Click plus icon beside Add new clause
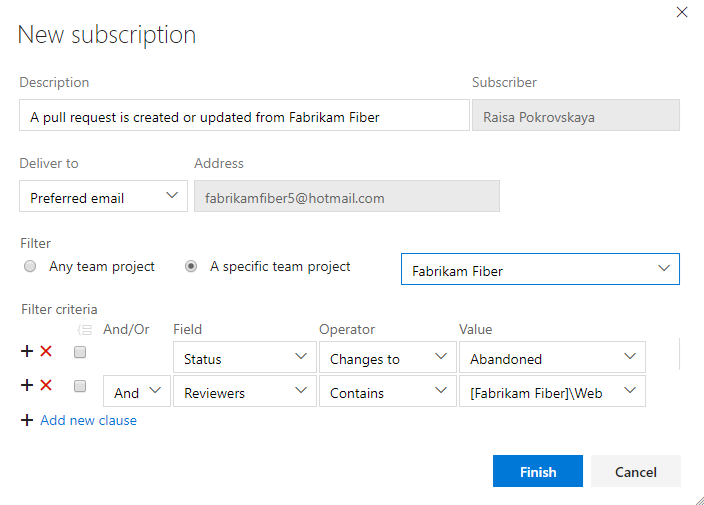This screenshot has height=505, width=704. pos(27,420)
